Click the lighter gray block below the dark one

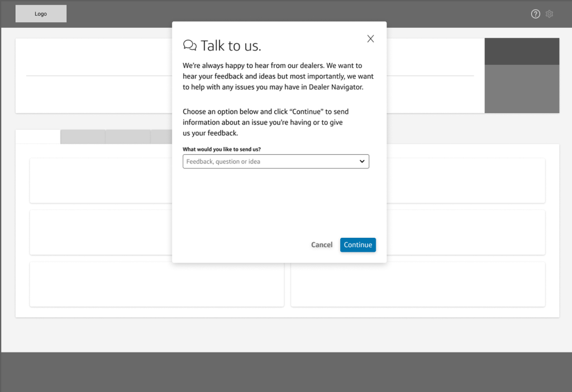pyautogui.click(x=522, y=89)
